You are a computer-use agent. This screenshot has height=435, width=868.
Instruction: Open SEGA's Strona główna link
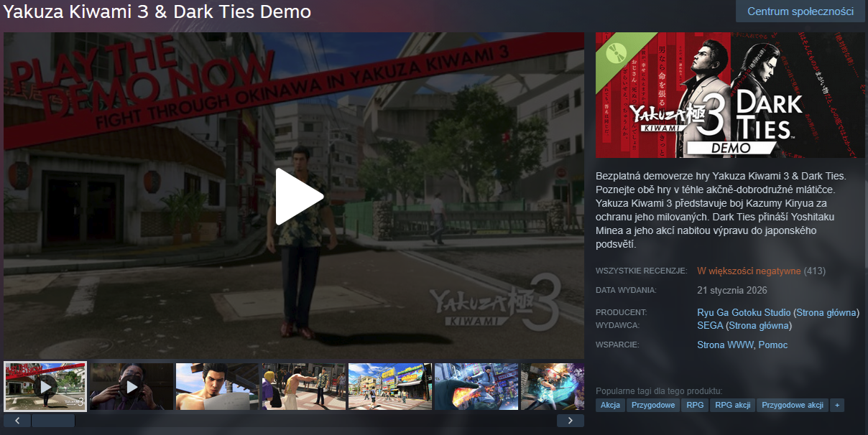(x=759, y=325)
